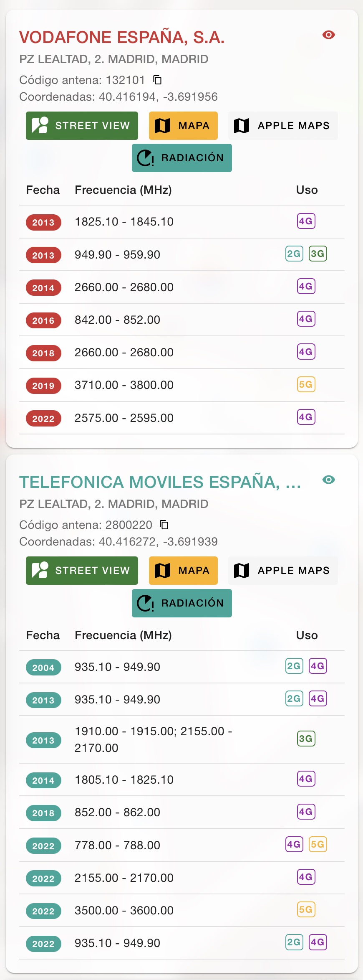363x980 pixels.
Task: View Radiación info for Vodafone antenna
Action: (182, 158)
